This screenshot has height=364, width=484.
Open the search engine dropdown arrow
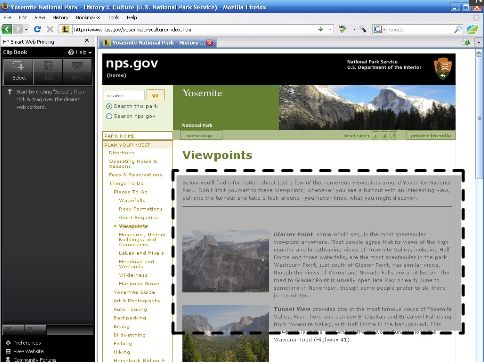(384, 30)
